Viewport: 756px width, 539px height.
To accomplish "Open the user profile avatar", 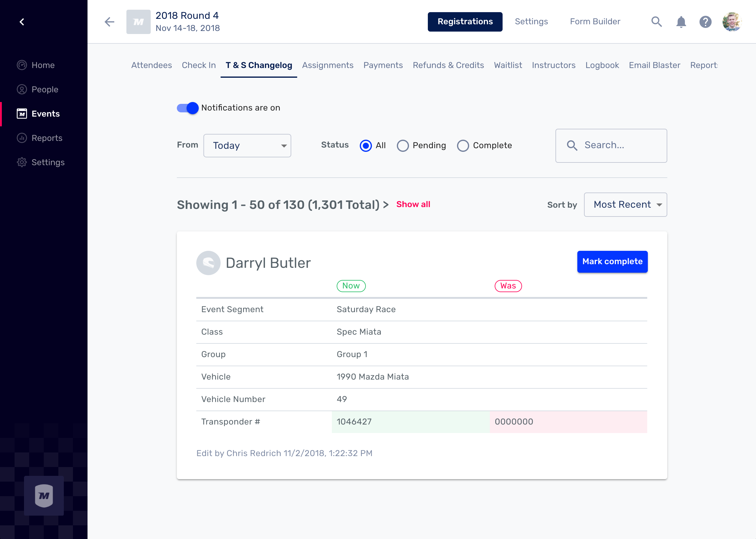I will 731,22.
